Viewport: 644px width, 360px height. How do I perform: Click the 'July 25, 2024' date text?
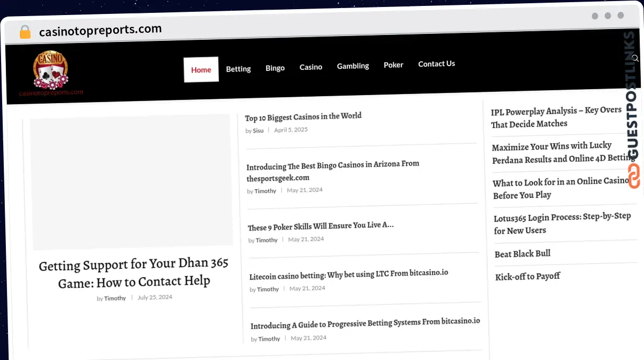coord(155,297)
